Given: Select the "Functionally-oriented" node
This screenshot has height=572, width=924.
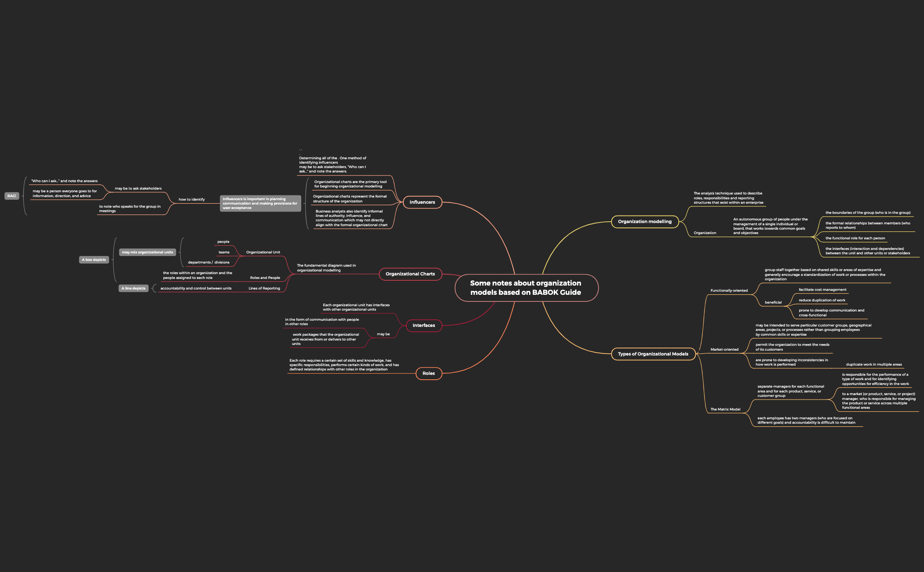Looking at the screenshot, I should point(729,290).
